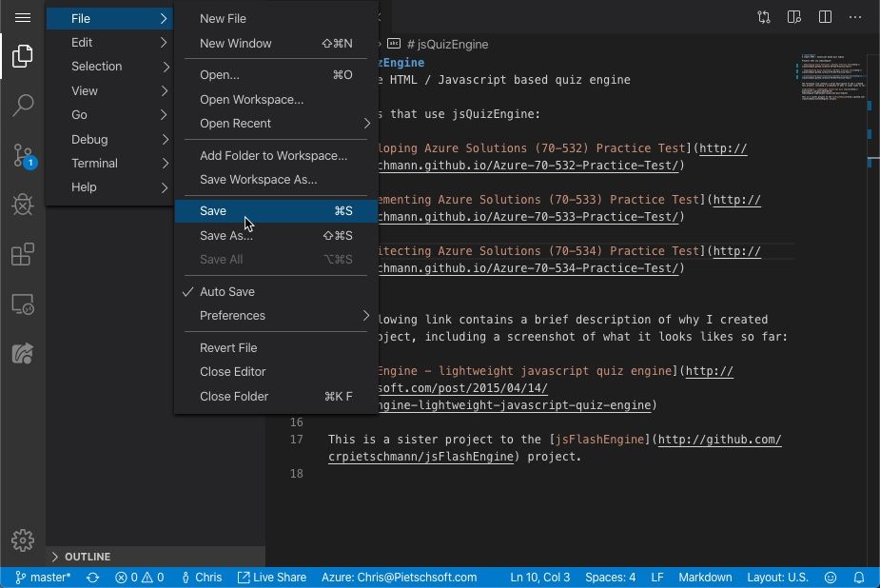Open the Manage gear icon
The height and width of the screenshot is (588, 880).
coord(23,539)
